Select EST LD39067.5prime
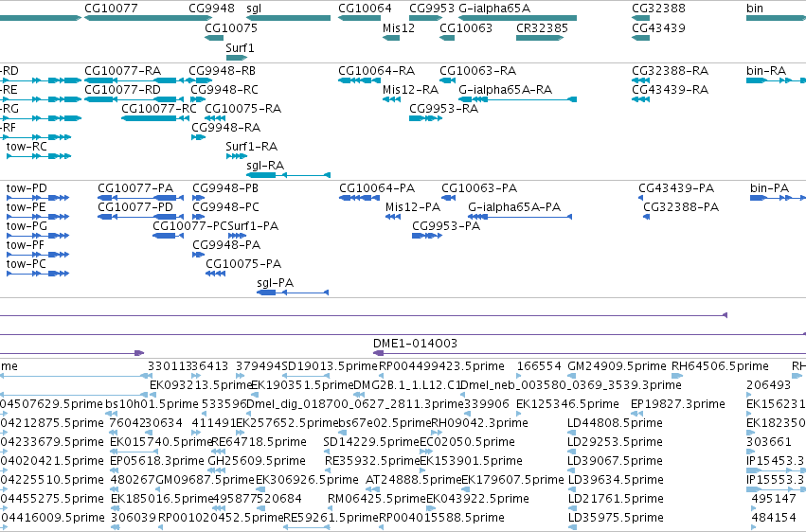806x532 pixels. [615, 461]
